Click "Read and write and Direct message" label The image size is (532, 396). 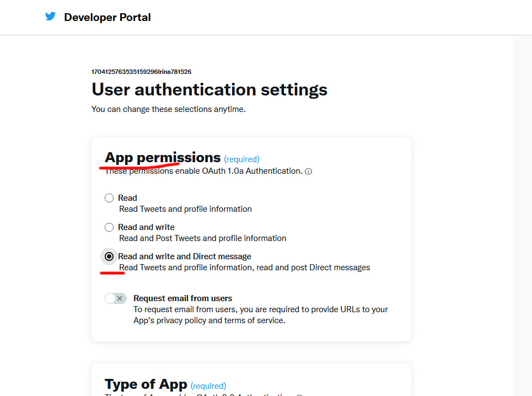[184, 256]
